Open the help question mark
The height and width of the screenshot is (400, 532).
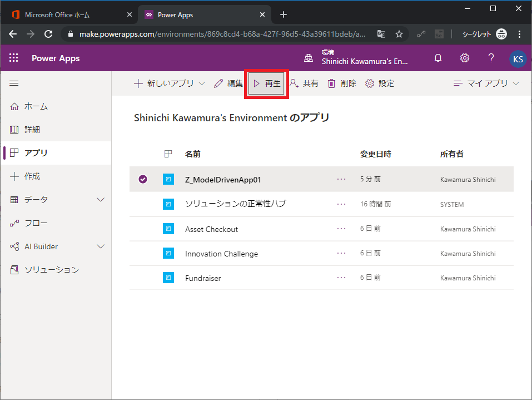coord(491,58)
